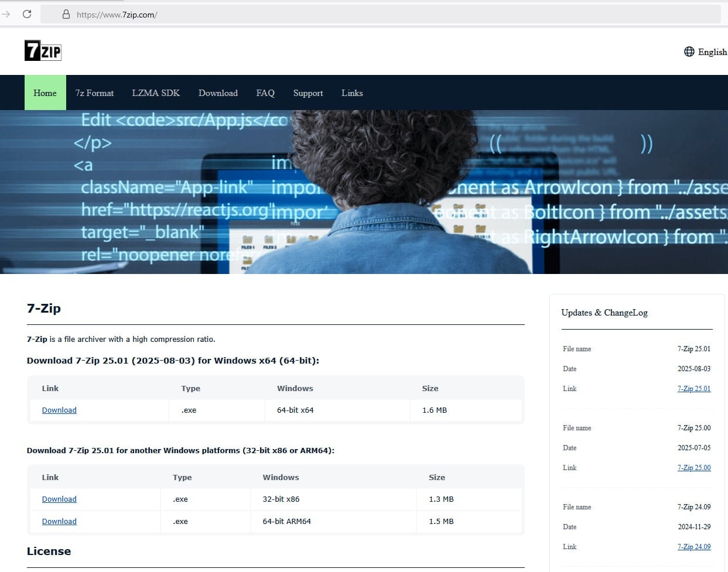728x572 pixels.
Task: Go to the Home menu item
Action: (x=45, y=93)
